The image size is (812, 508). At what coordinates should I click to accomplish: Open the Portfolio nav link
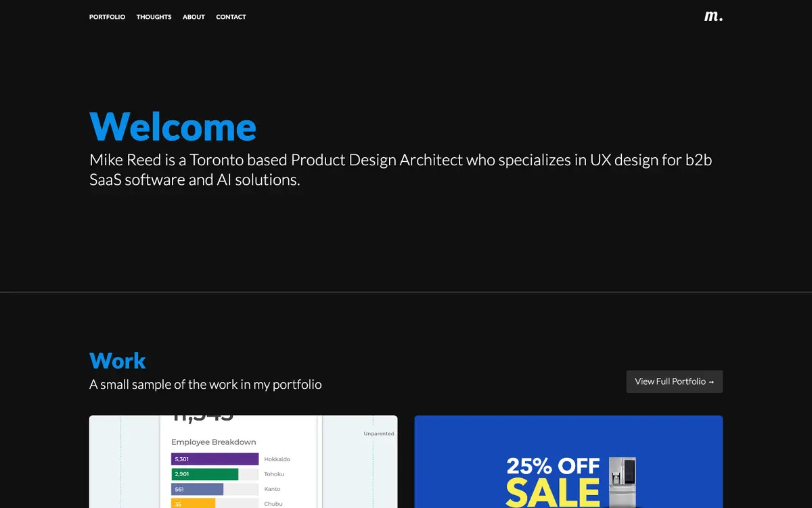coord(107,17)
